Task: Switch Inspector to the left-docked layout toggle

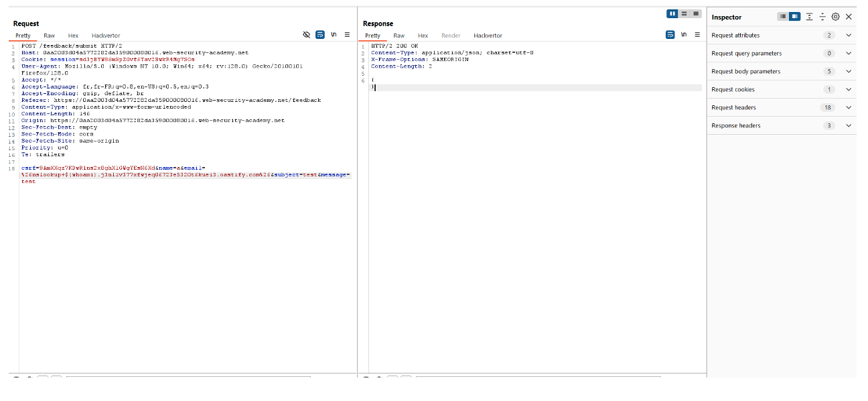Action: (x=782, y=16)
